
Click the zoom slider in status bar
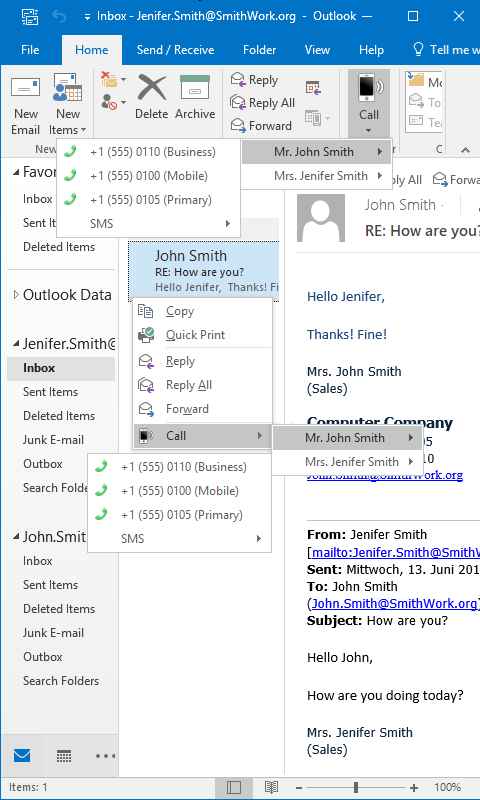pyautogui.click(x=356, y=787)
